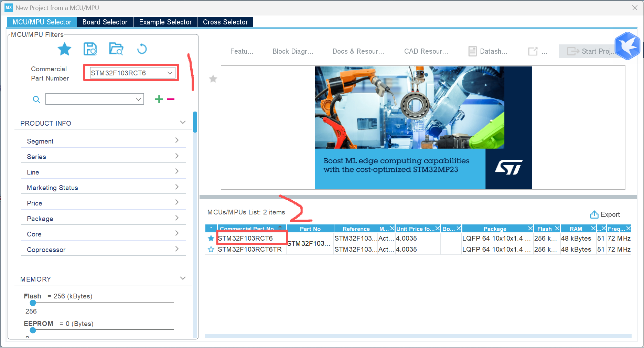Image resolution: width=644 pixels, height=348 pixels.
Task: Click the external link icon next to Datasheet
Action: [x=533, y=51]
